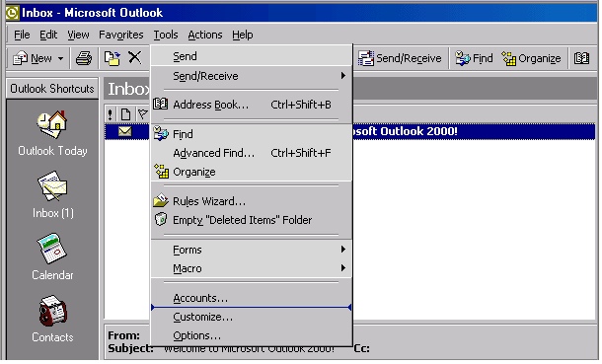Expand the New button dropdown arrow
602x364 pixels.
[60, 58]
